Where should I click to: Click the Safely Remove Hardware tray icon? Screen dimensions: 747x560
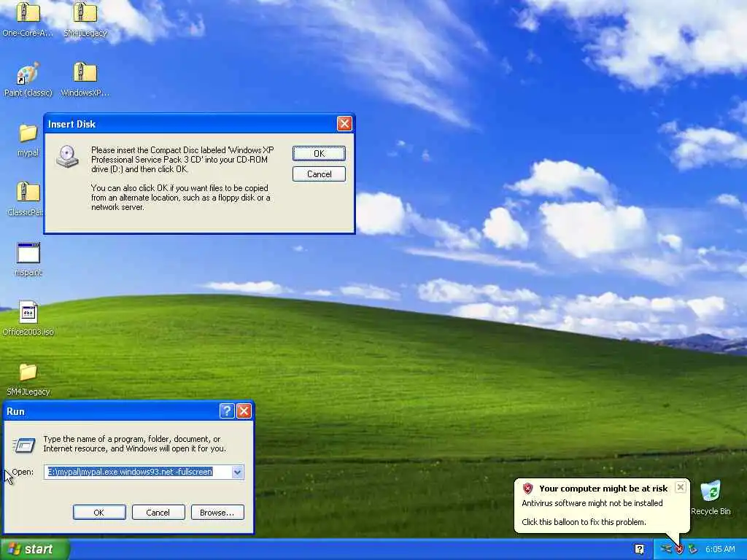(x=693, y=549)
